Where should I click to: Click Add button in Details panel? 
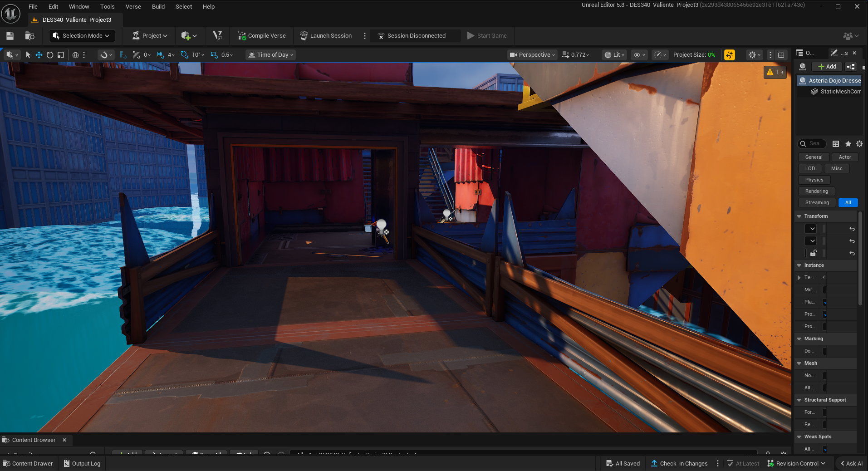(x=827, y=67)
